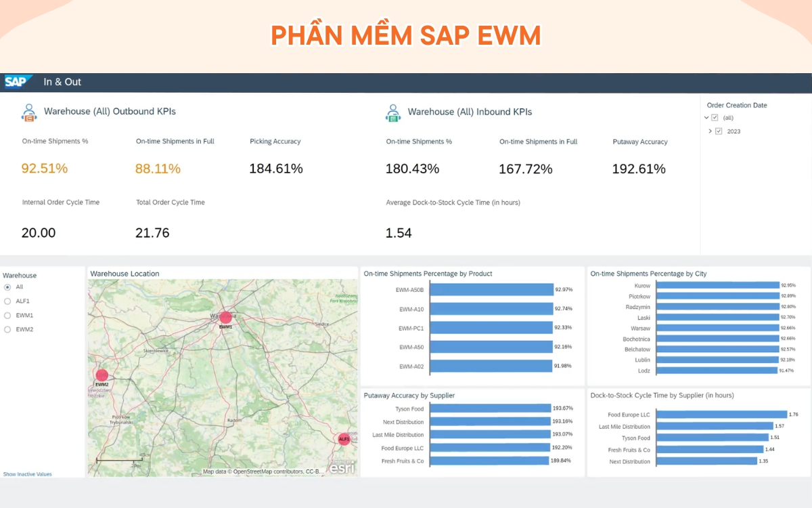Click the EWM-PC1 product bar
This screenshot has width=812, height=508.
491,328
